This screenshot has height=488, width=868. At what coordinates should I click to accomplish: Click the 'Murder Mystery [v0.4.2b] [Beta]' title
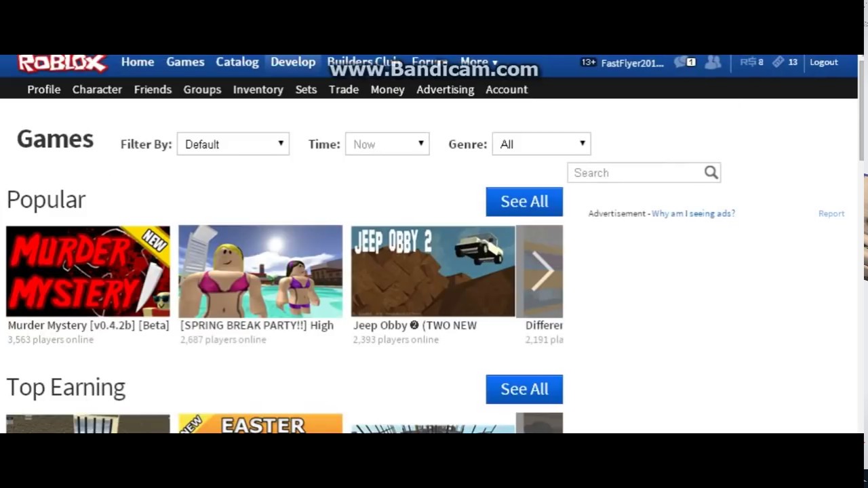click(x=88, y=325)
